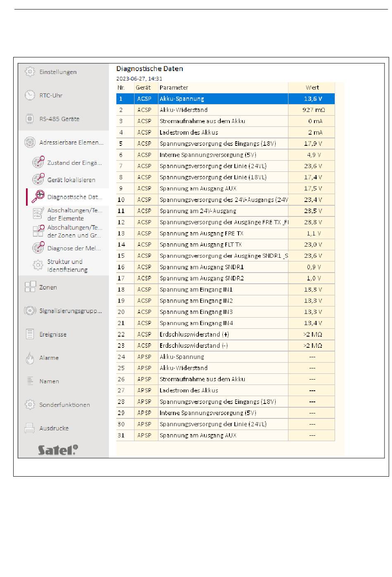Select the highlighted Akku-Spannung row 1
The width and height of the screenshot is (392, 577).
(x=225, y=99)
